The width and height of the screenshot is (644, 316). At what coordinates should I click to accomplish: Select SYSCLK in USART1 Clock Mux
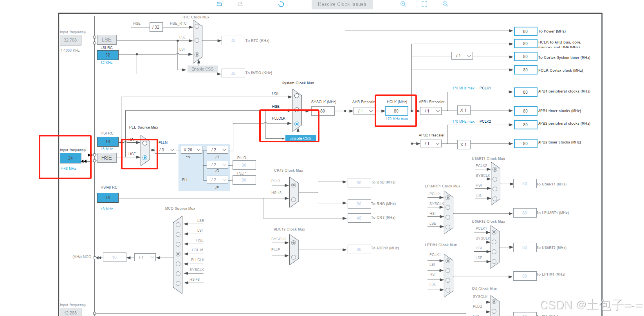tap(495, 179)
